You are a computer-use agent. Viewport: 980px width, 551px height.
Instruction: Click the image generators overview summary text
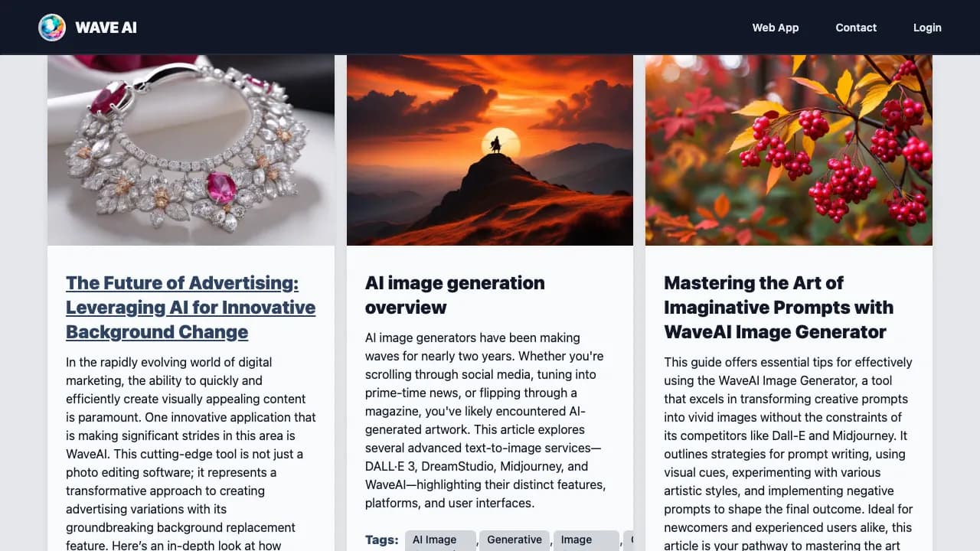click(485, 420)
